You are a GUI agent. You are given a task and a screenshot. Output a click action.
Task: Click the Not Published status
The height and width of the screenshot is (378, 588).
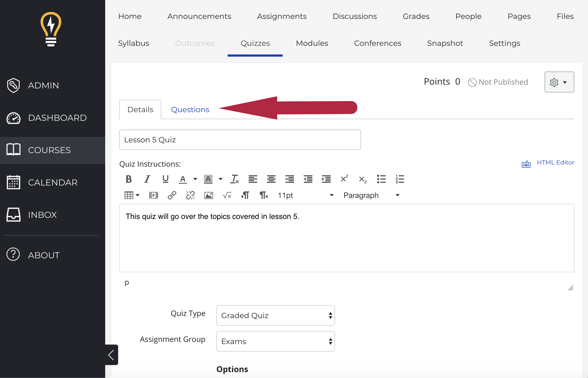point(498,82)
